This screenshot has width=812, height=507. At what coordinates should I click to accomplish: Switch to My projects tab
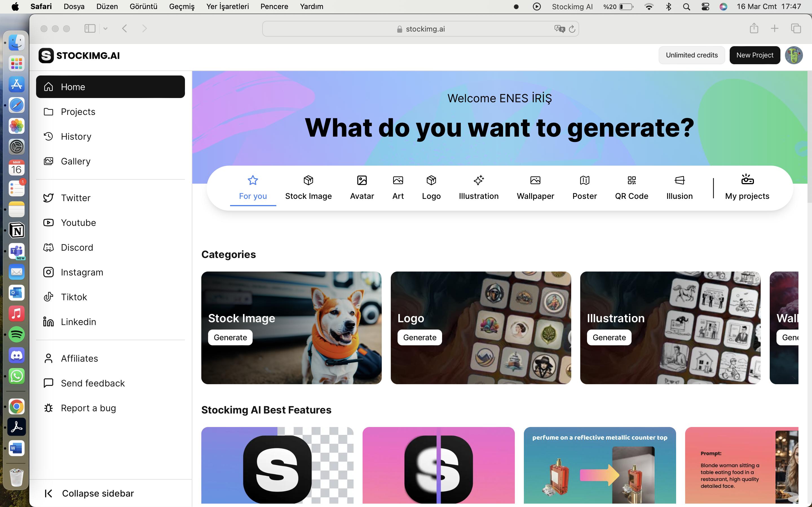747,186
